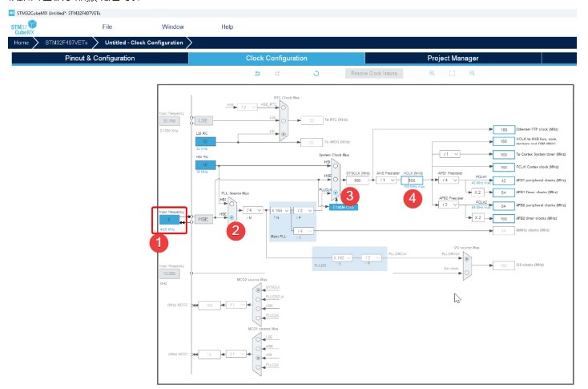Screen dimensions: 588x389
Task: Select HSI in System Clock Mux
Action: point(336,165)
